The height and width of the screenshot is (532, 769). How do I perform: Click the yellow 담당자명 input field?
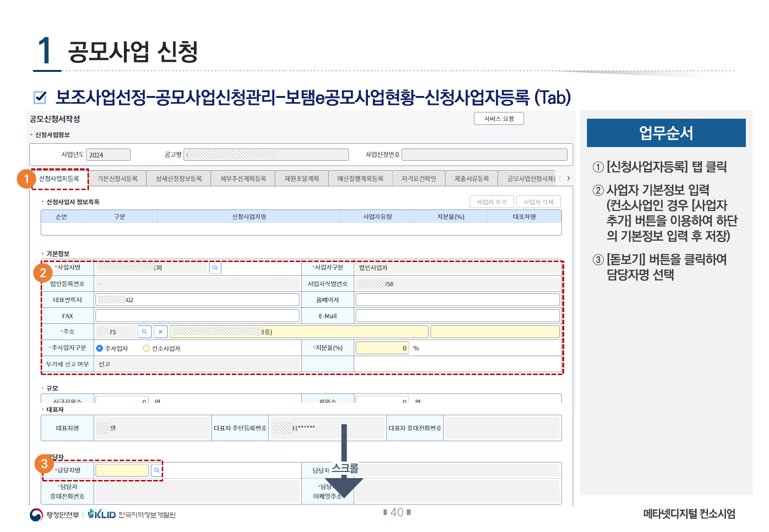(x=122, y=471)
